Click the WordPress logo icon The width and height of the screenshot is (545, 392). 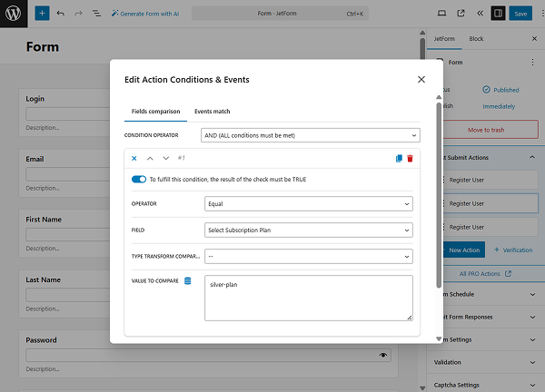tap(14, 14)
